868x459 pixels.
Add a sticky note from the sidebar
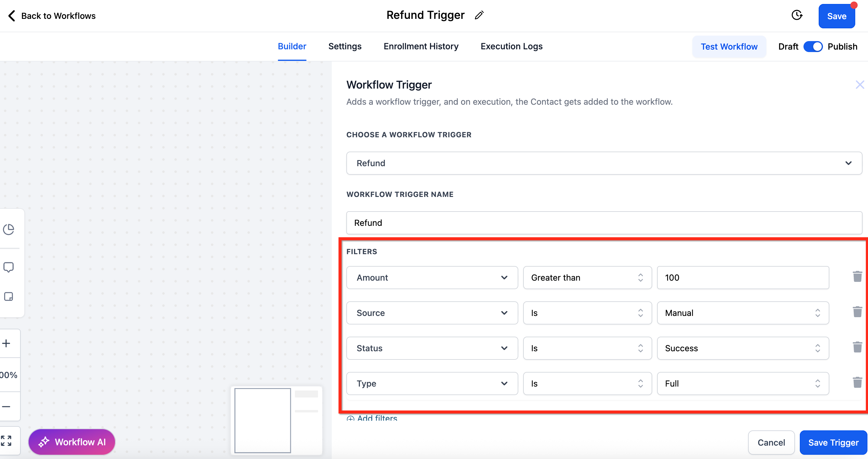tap(9, 296)
